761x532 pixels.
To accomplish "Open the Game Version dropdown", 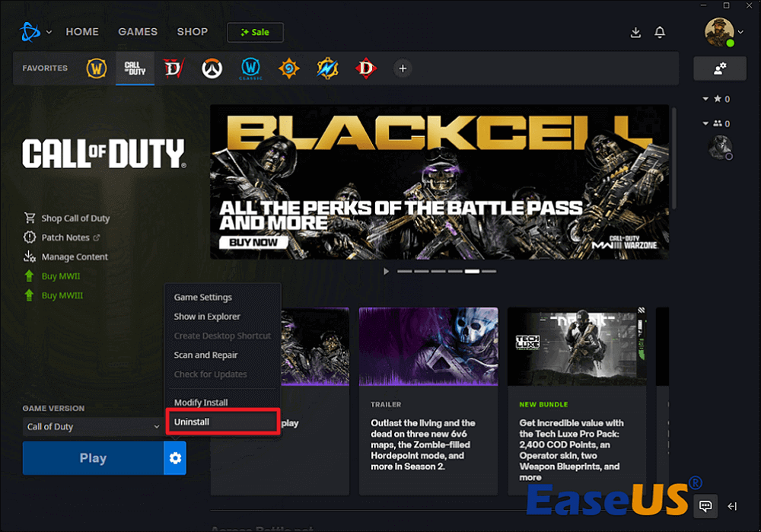I will 91,427.
